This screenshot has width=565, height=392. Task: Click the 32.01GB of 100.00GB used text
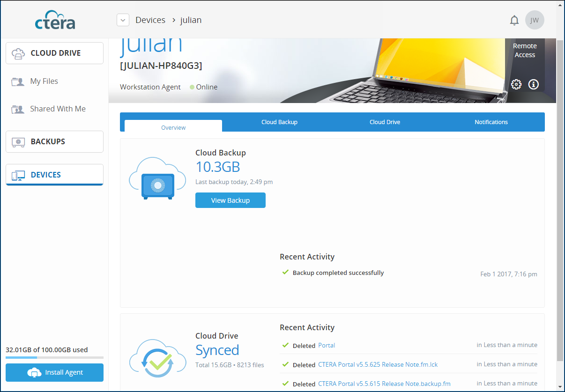(46, 349)
